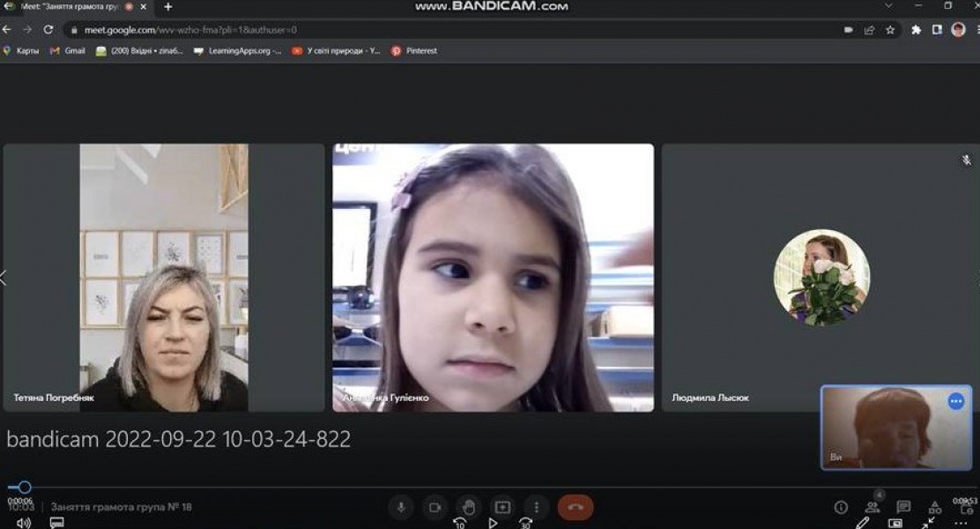Play the video with play button
The image size is (980, 529).
(x=494, y=523)
